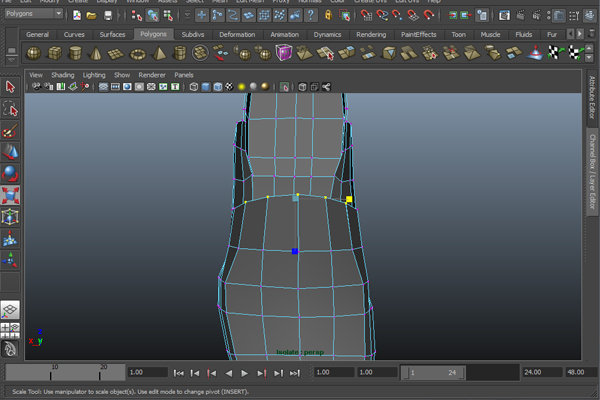This screenshot has width=600, height=400.
Task: Click the Open Scene folder icon
Action: coord(91,15)
